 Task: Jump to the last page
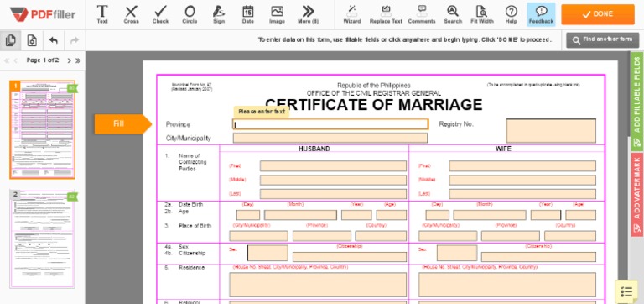[x=78, y=60]
